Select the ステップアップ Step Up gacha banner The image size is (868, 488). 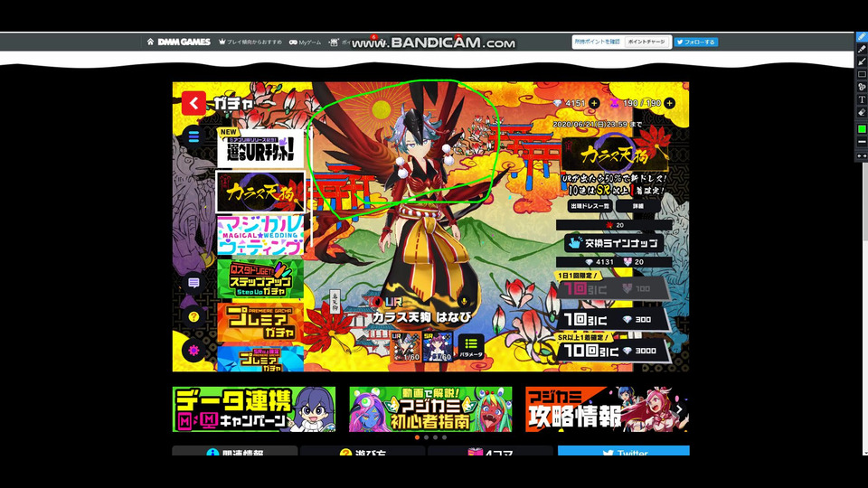point(260,279)
